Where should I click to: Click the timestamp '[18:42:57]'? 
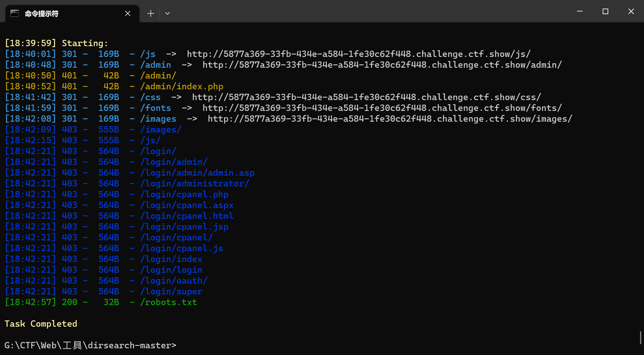(x=31, y=302)
